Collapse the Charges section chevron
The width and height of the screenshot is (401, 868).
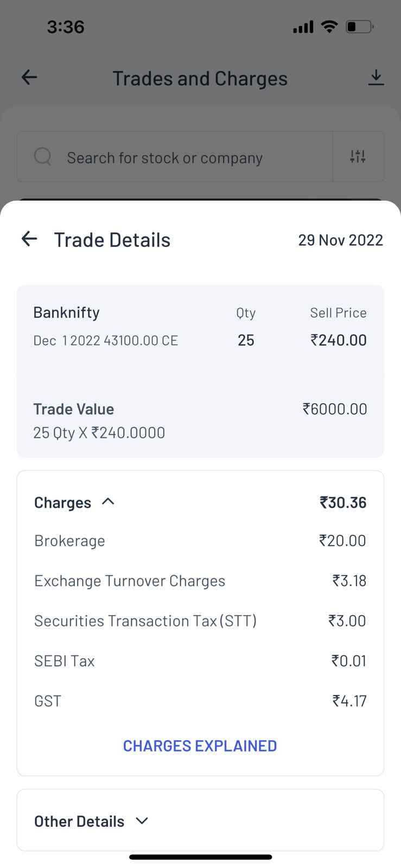tap(108, 502)
